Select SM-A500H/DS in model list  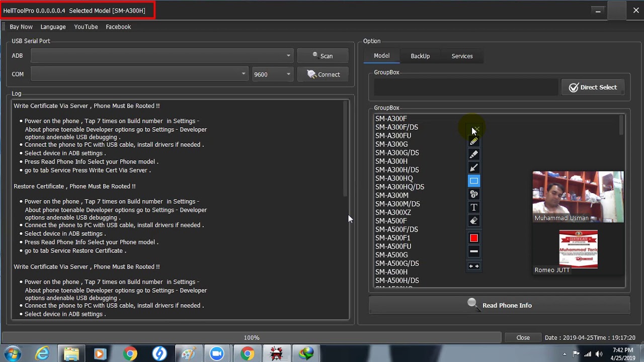click(x=397, y=281)
